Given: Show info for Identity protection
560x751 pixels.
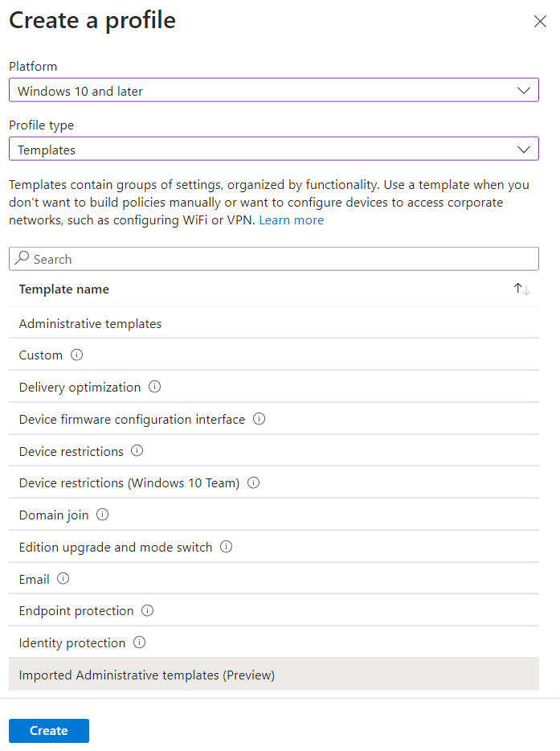Looking at the screenshot, I should click(x=139, y=642).
